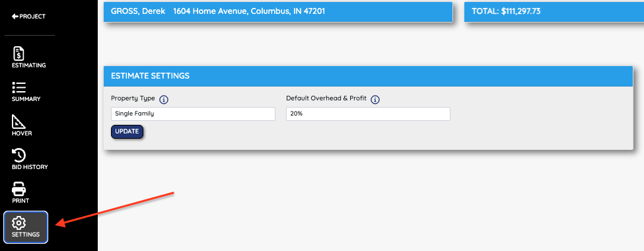Click the Default Overhead & Profit label
The width and height of the screenshot is (644, 251).
tap(326, 98)
